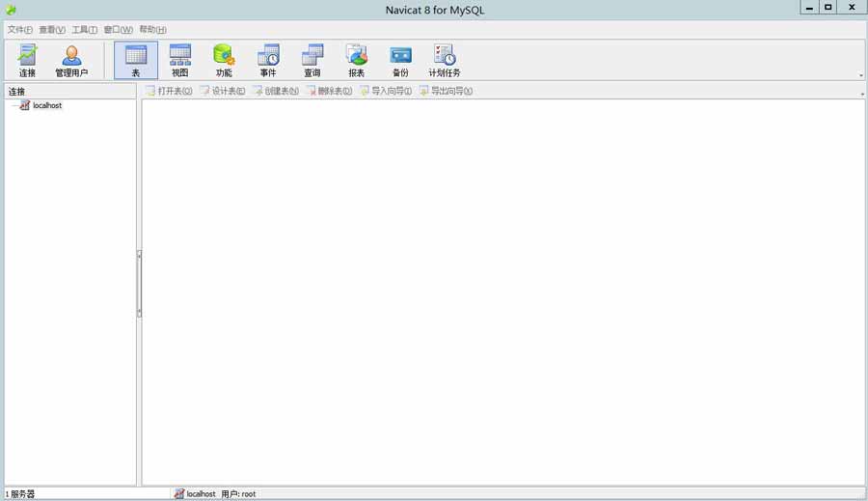Image resolution: width=868 pixels, height=501 pixels.
Task: Close the Navicat window
Action: (x=852, y=7)
